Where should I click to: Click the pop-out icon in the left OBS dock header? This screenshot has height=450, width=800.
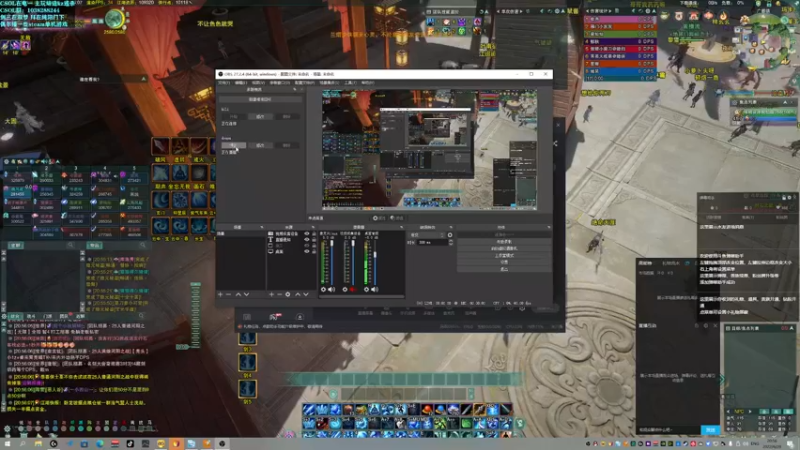[x=294, y=89]
